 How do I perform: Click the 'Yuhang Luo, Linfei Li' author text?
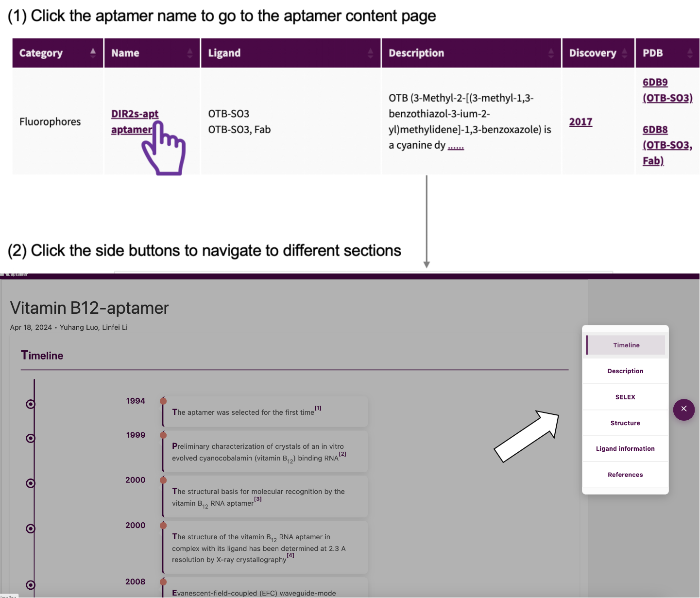(94, 327)
